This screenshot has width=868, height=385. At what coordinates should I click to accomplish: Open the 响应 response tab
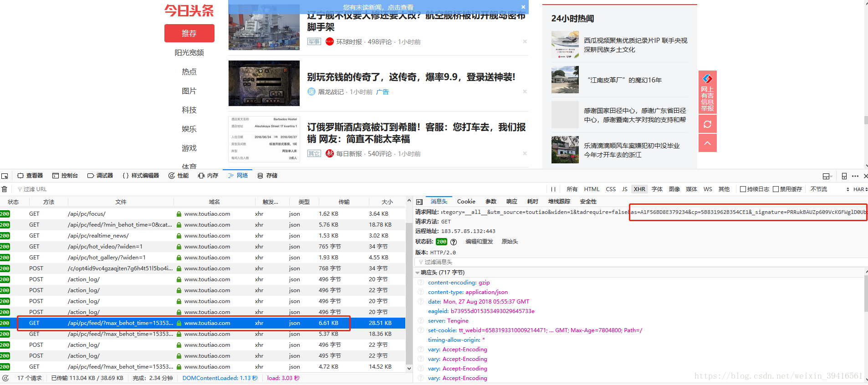click(512, 202)
